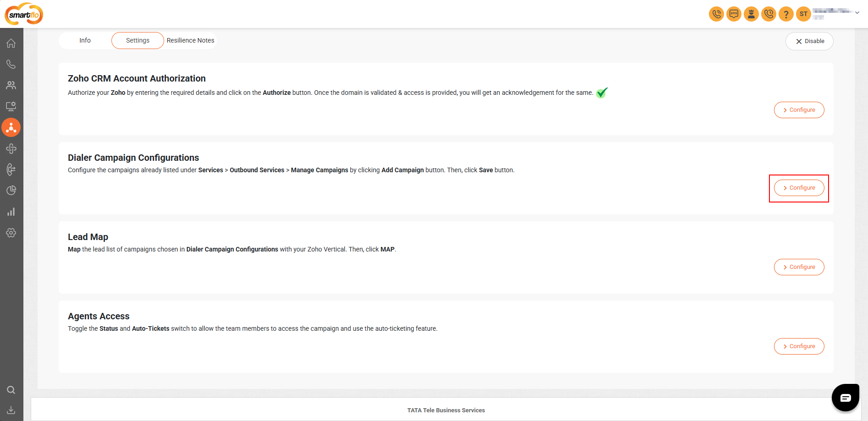Select the orange integrations sidebar icon
The height and width of the screenshot is (421, 868).
(x=11, y=127)
